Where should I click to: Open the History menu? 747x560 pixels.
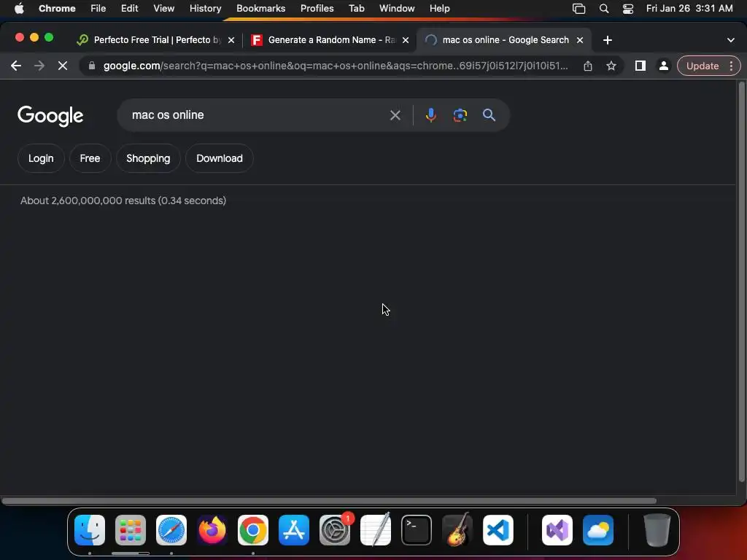[x=205, y=9]
